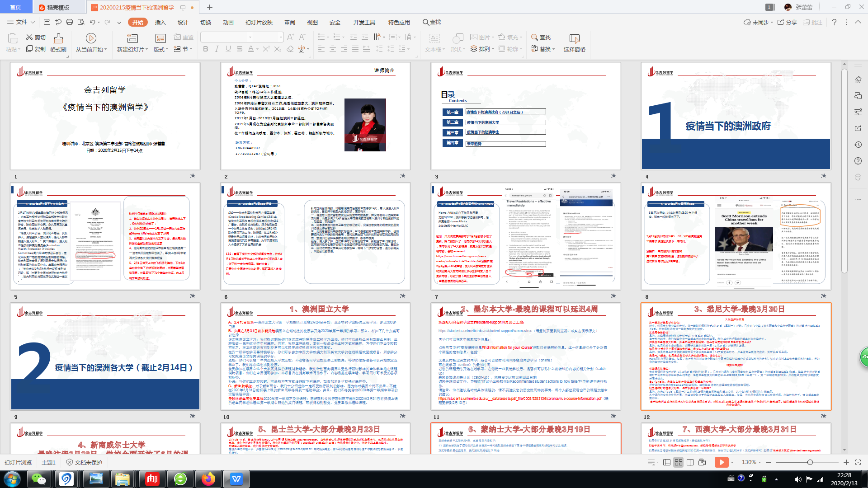The height and width of the screenshot is (488, 868).
Task: Open the Design (设计) ribbon tab
Action: click(183, 22)
